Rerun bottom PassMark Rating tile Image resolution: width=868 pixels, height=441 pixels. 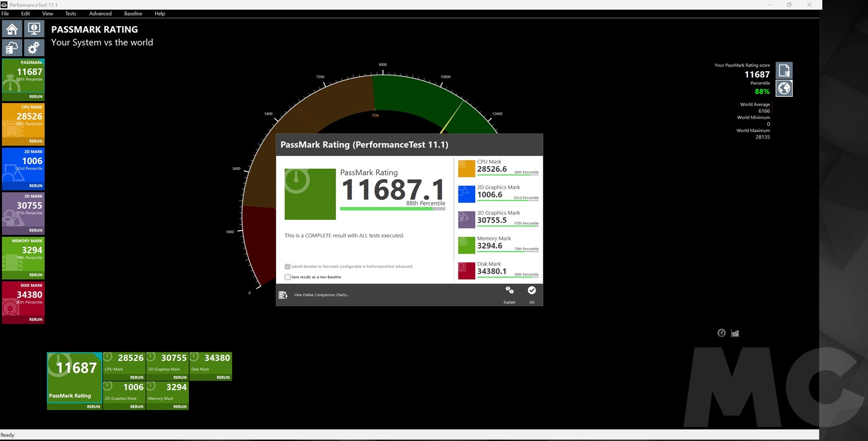click(93, 407)
